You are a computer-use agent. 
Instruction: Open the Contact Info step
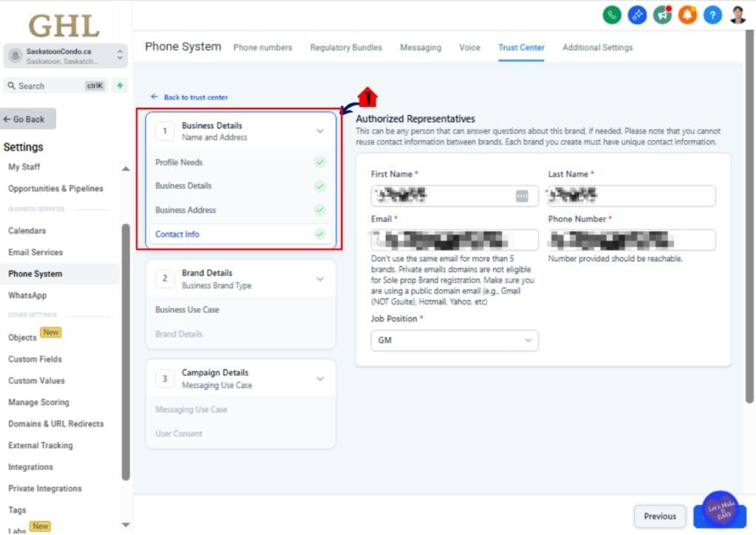(x=177, y=235)
